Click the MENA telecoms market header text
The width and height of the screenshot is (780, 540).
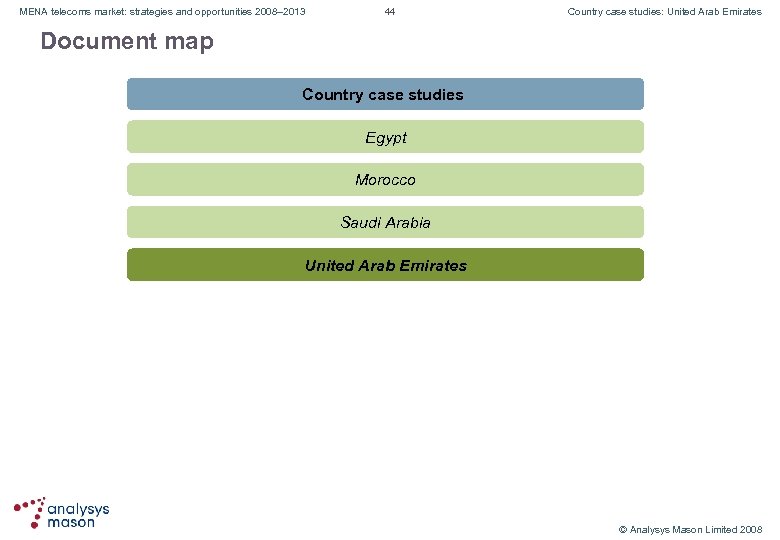click(162, 11)
